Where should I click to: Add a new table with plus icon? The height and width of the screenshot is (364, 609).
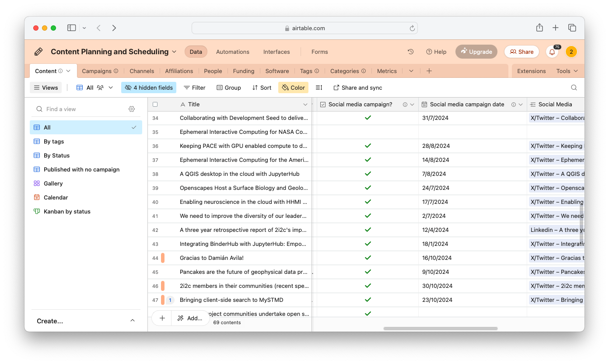point(429,71)
